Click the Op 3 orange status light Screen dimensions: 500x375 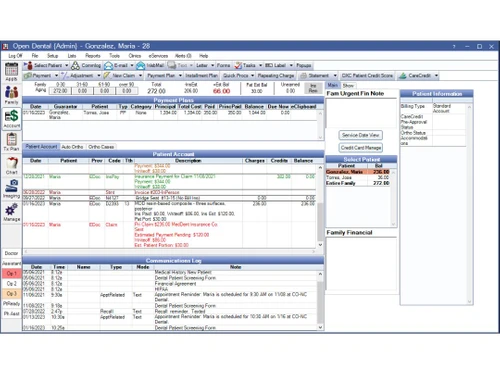click(x=12, y=293)
